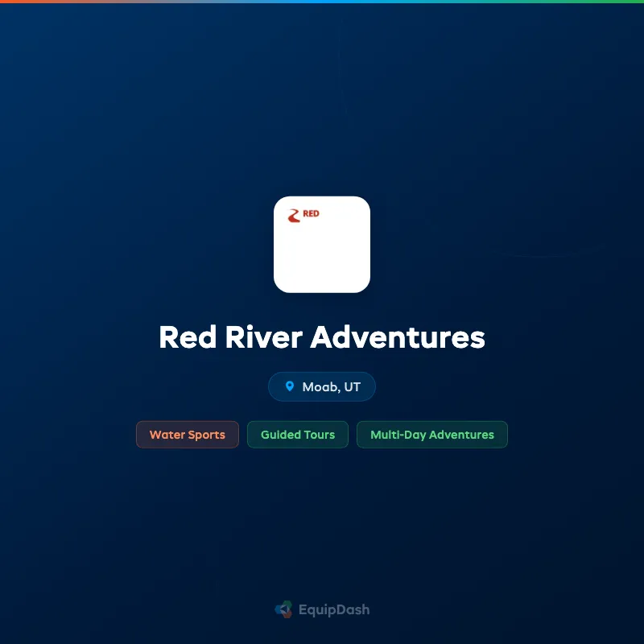This screenshot has height=644, width=644.
Task: Select the Water Sports category tag
Action: tap(188, 435)
